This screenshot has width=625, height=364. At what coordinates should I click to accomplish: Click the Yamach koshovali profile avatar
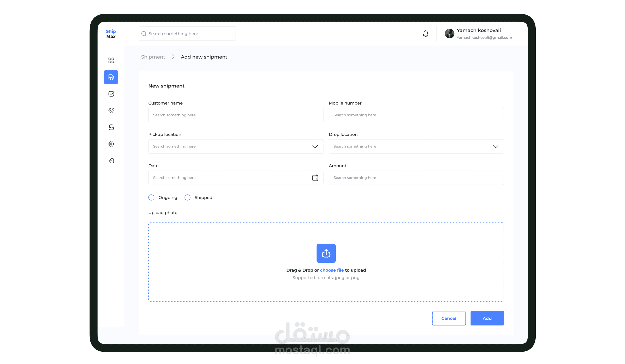click(449, 33)
